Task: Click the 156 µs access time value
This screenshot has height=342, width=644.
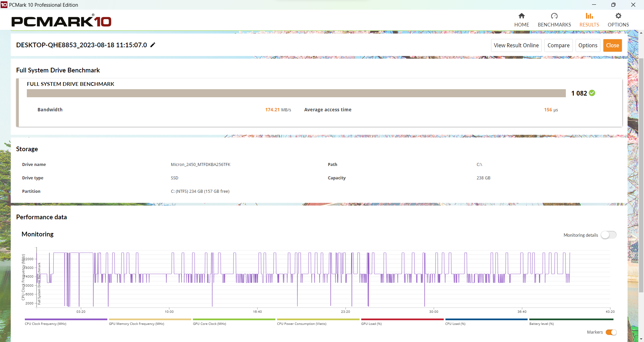Action: [x=551, y=110]
